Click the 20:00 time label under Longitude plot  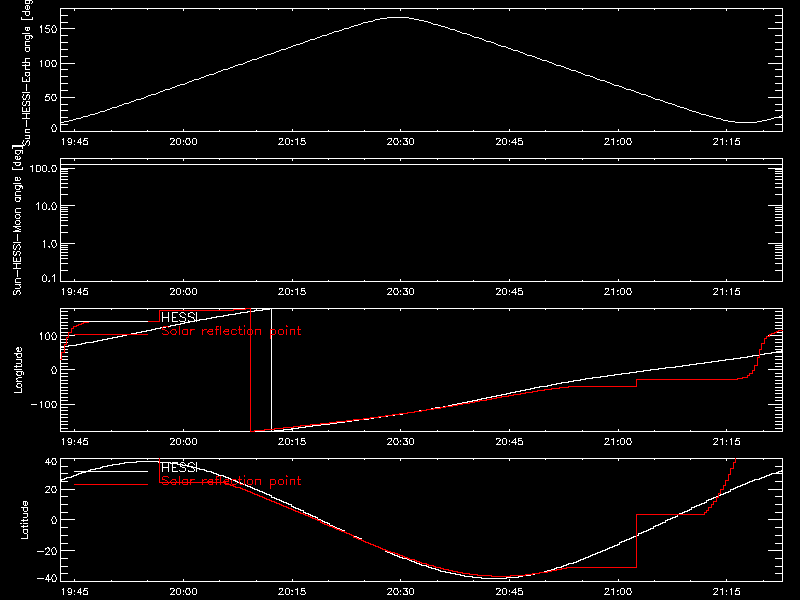(x=183, y=441)
